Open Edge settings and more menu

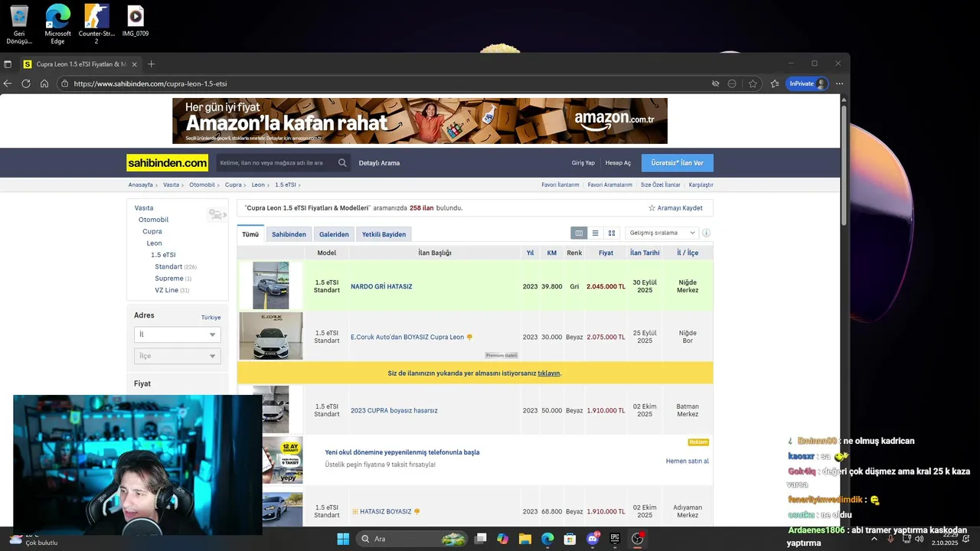click(x=839, y=83)
